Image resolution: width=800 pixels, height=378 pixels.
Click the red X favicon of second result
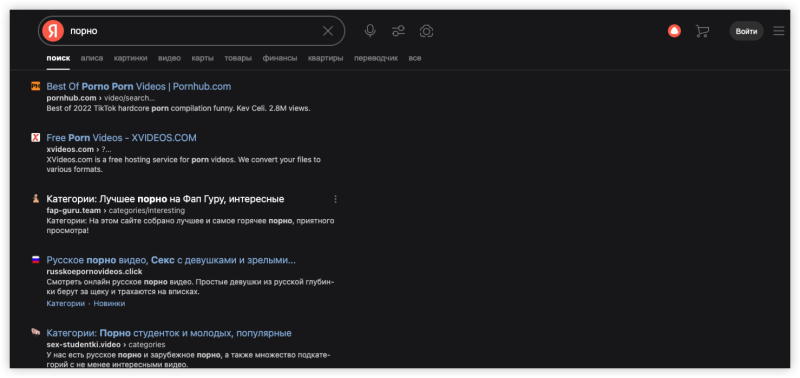pyautogui.click(x=36, y=138)
